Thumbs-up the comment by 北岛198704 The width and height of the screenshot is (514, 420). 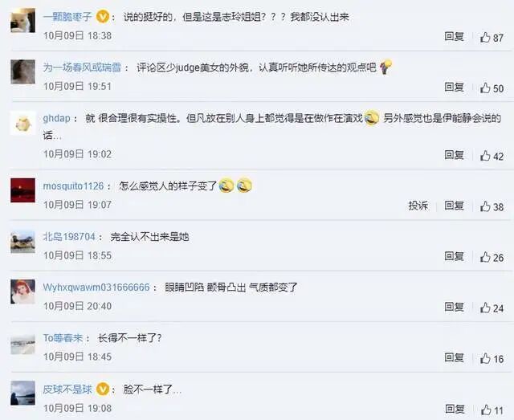[492, 257]
